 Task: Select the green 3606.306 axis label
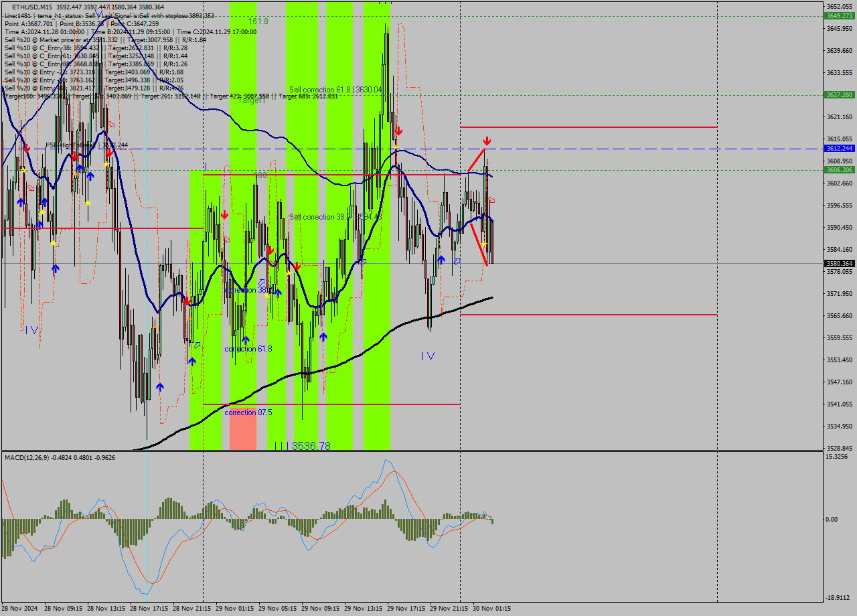[839, 170]
